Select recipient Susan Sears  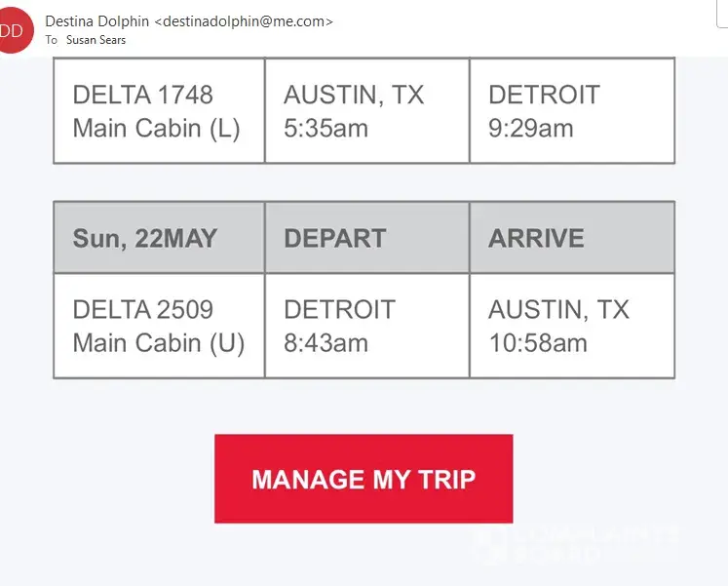coord(96,40)
